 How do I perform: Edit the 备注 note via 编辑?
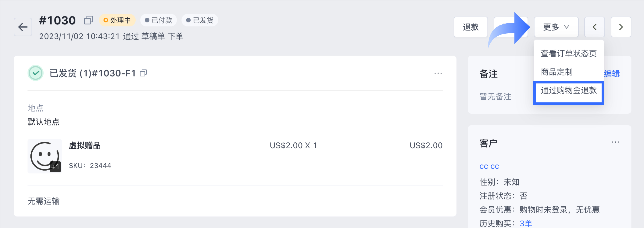612,74
